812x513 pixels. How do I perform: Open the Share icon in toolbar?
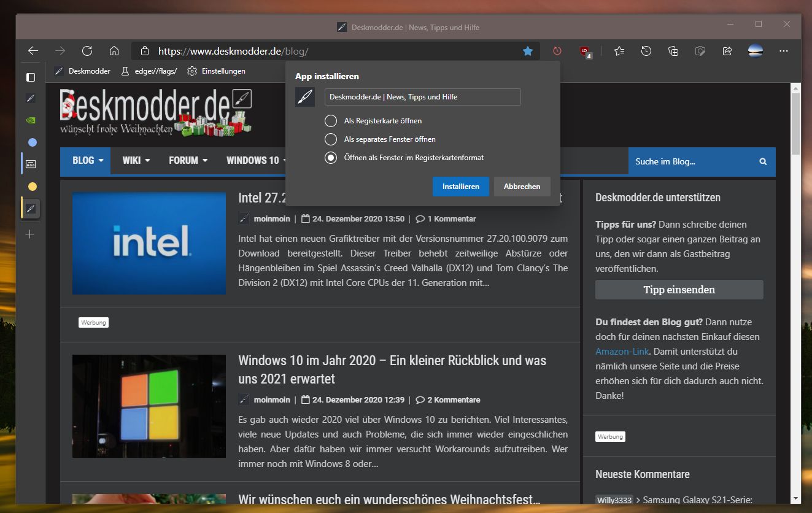pos(727,51)
